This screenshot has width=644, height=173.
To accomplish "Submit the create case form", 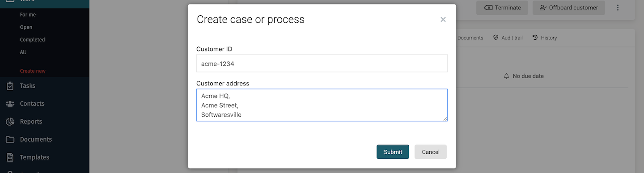I will coord(393,152).
